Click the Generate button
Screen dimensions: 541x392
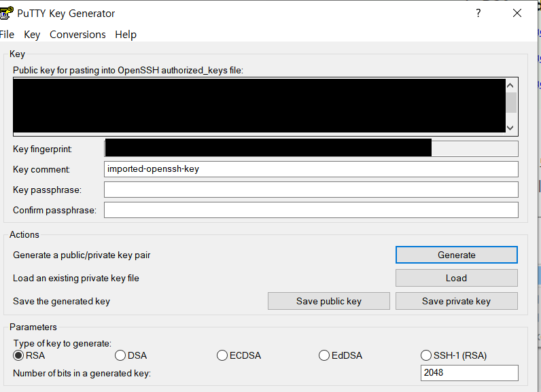457,255
